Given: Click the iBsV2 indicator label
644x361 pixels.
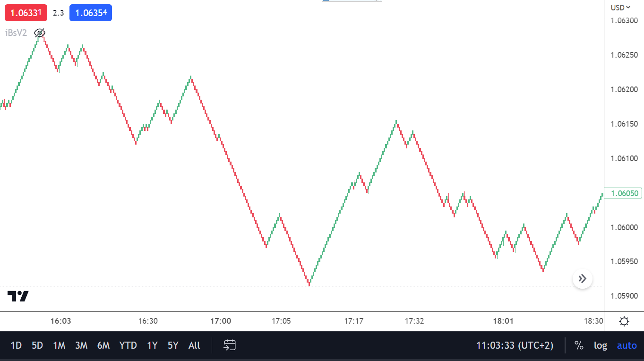Looking at the screenshot, I should 16,33.
